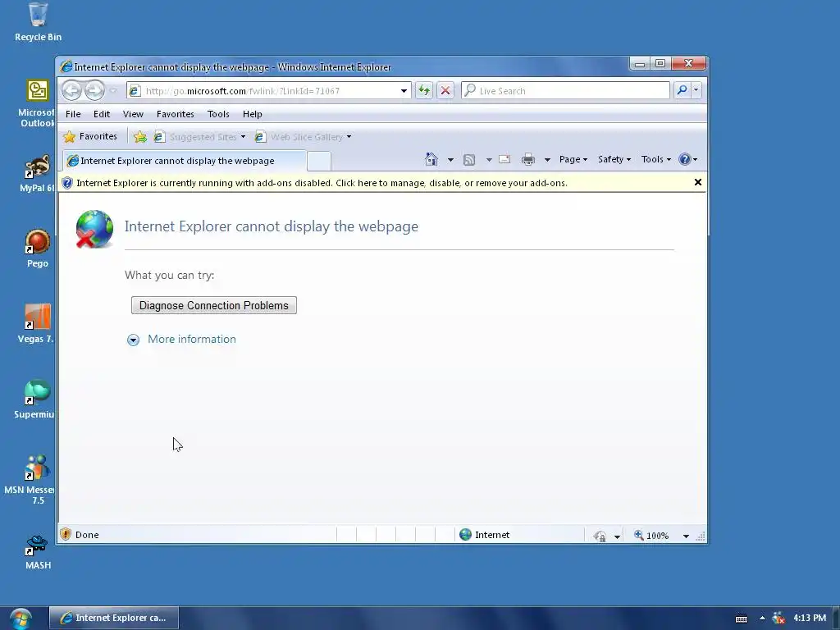Click the network status tray icon
The image size is (840, 630).
[778, 618]
